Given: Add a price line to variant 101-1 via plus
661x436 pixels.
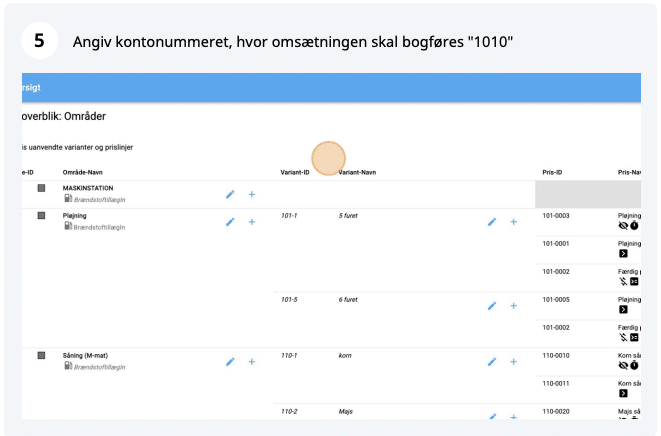Looking at the screenshot, I should click(x=513, y=222).
